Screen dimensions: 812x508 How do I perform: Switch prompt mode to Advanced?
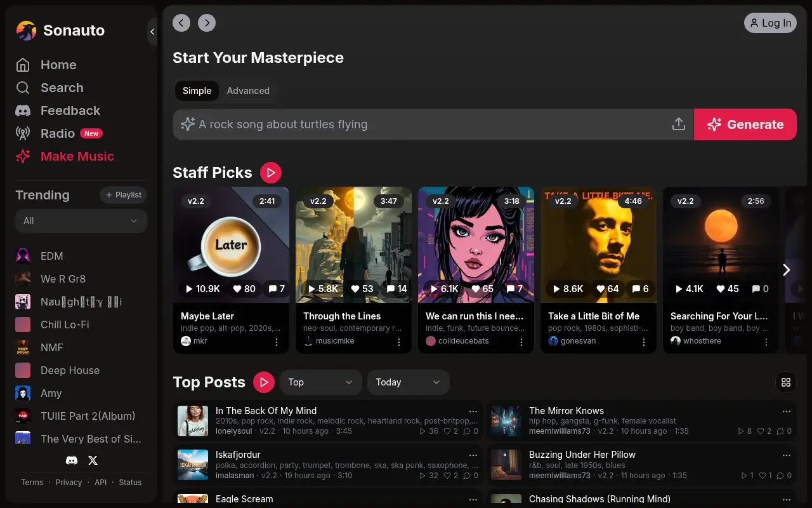248,91
